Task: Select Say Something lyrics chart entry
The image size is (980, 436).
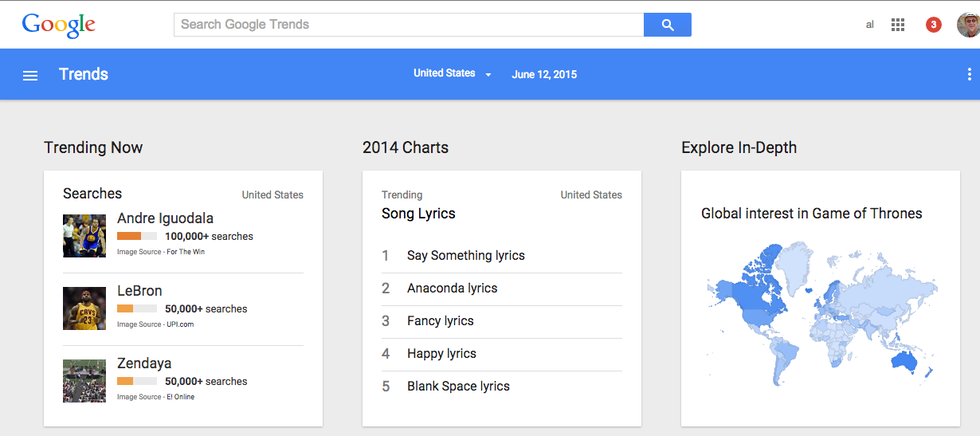Action: point(465,256)
